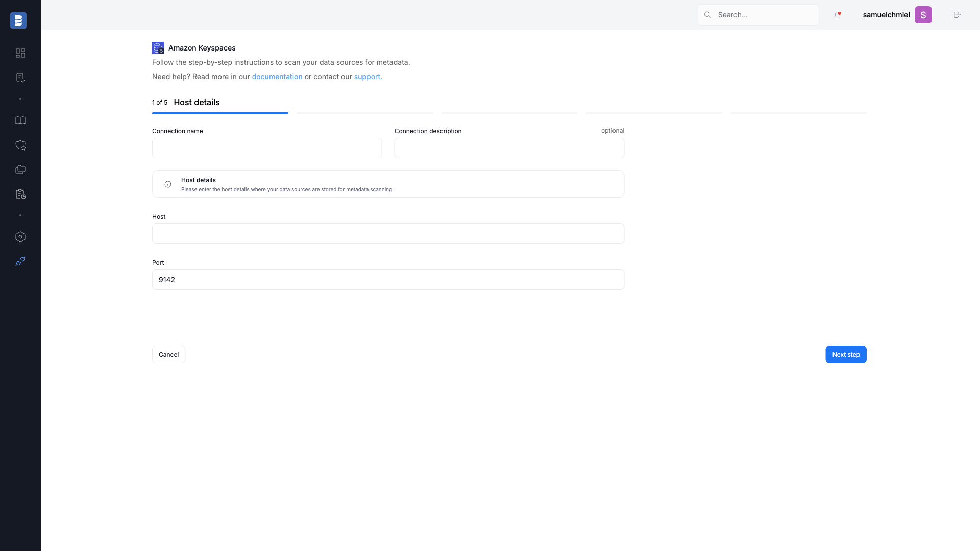Cancel the connection setup
Image resolution: width=980 pixels, height=551 pixels.
168,355
